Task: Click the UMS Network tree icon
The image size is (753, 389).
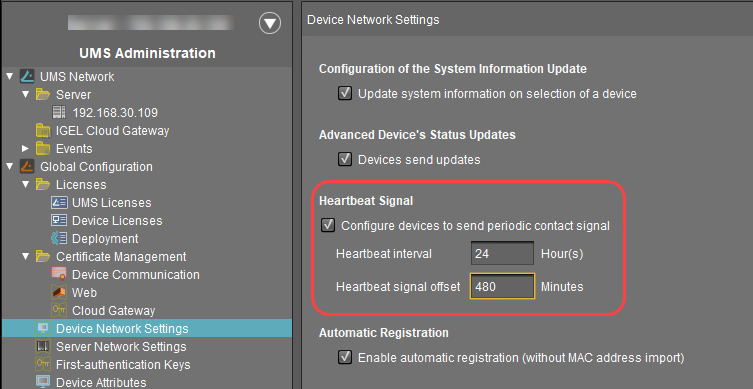Action: [x=27, y=76]
